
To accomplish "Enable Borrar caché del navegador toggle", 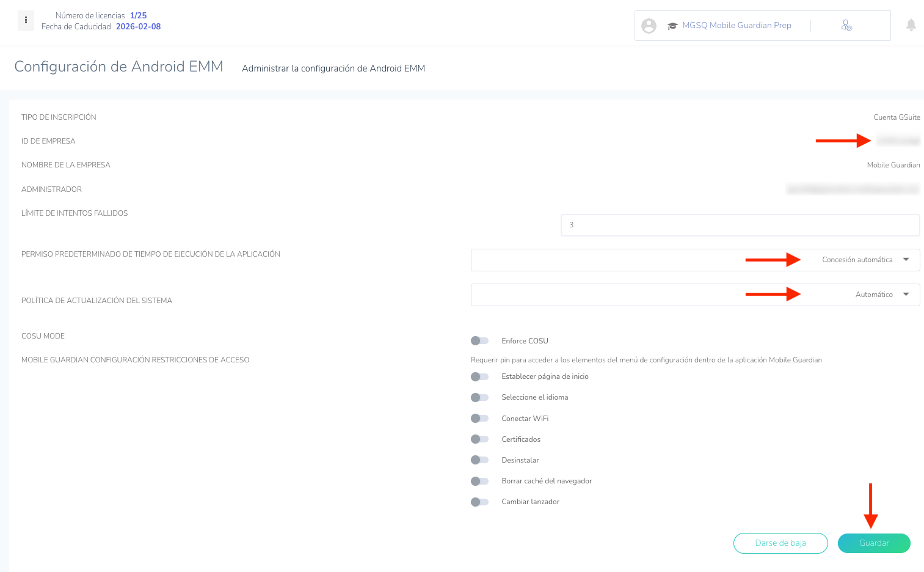I will 480,482.
